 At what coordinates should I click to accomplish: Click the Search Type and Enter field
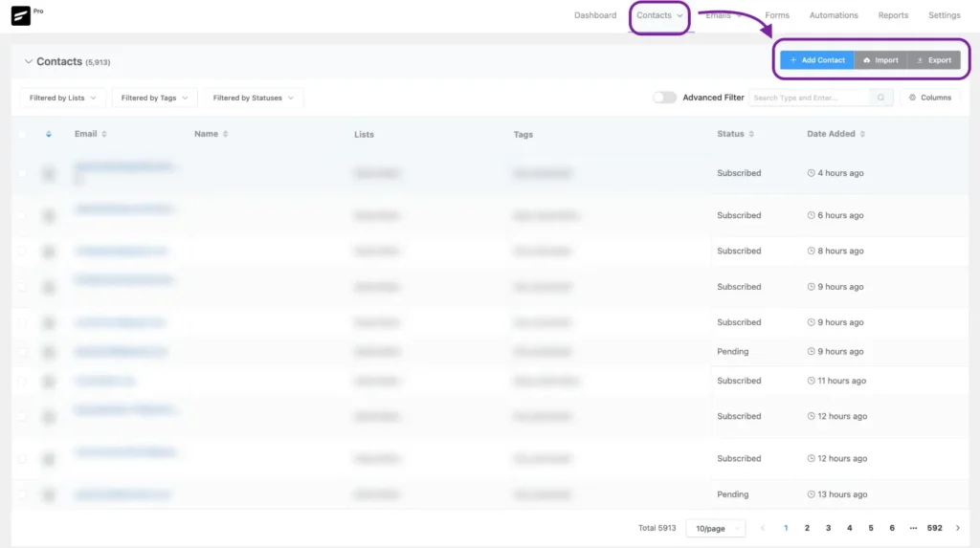coord(809,98)
